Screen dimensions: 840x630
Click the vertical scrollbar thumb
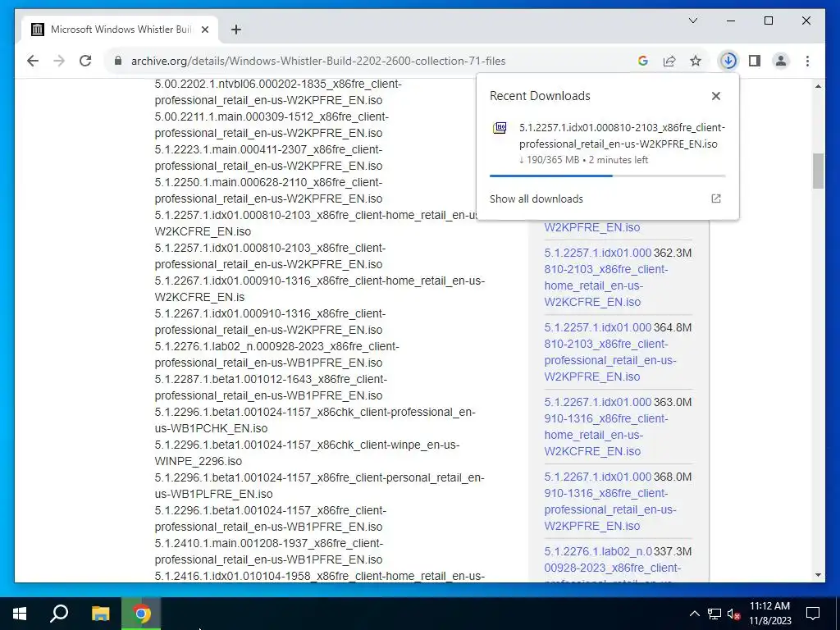(x=818, y=171)
